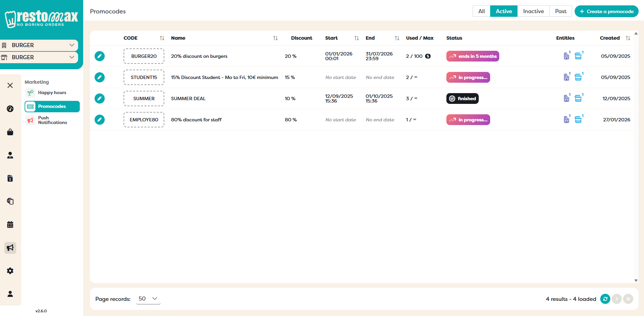Click store entity icon in SUMMER row

pos(578,98)
